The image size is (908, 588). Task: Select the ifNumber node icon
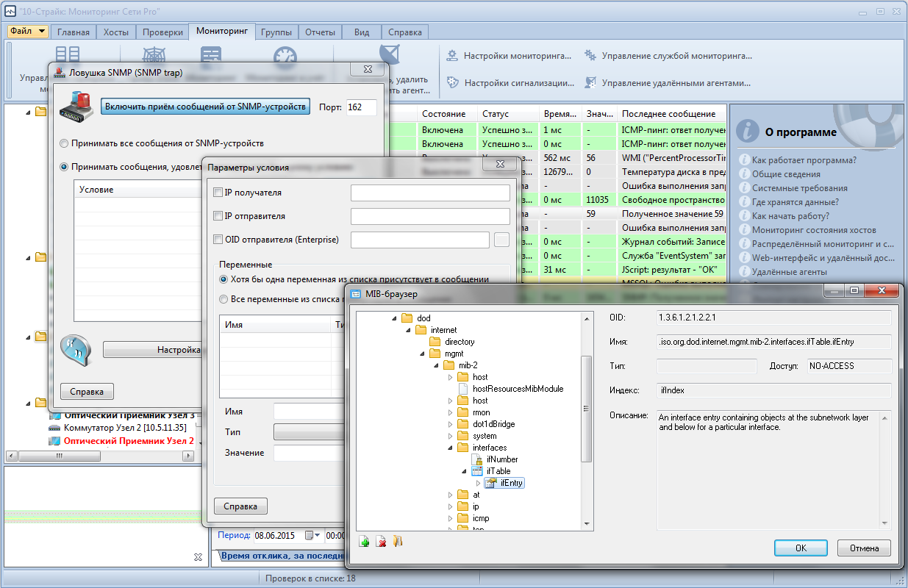click(478, 459)
